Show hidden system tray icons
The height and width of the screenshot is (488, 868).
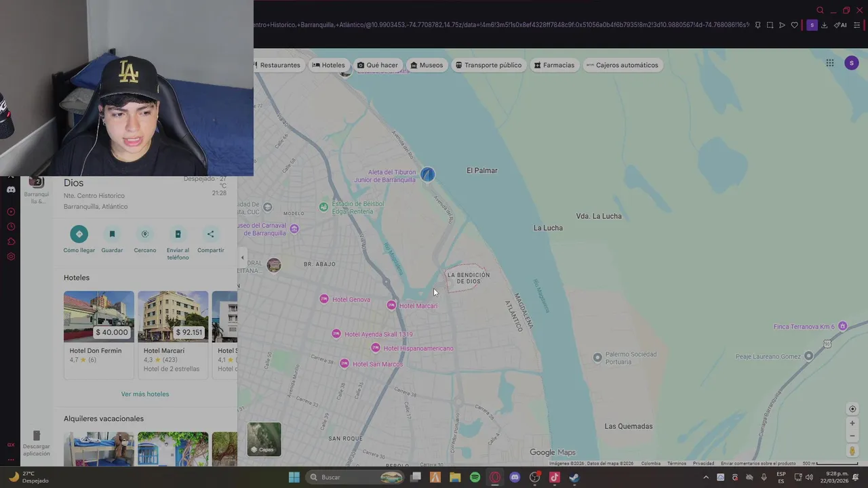pyautogui.click(x=706, y=477)
